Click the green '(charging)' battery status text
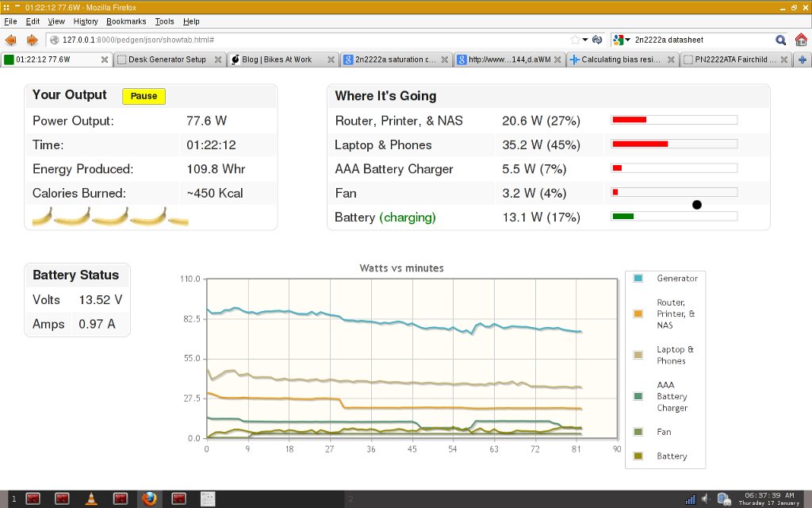Image resolution: width=812 pixels, height=508 pixels. [x=408, y=217]
